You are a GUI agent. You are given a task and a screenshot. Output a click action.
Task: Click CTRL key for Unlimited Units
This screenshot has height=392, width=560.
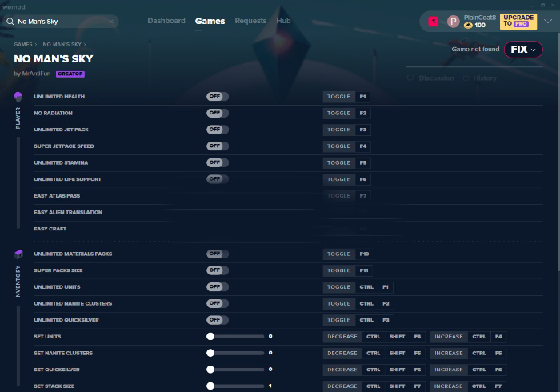click(x=366, y=287)
